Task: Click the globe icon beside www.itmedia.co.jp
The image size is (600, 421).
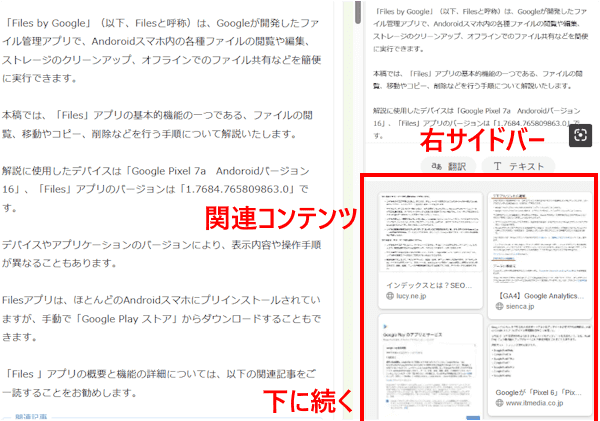Action: (499, 403)
